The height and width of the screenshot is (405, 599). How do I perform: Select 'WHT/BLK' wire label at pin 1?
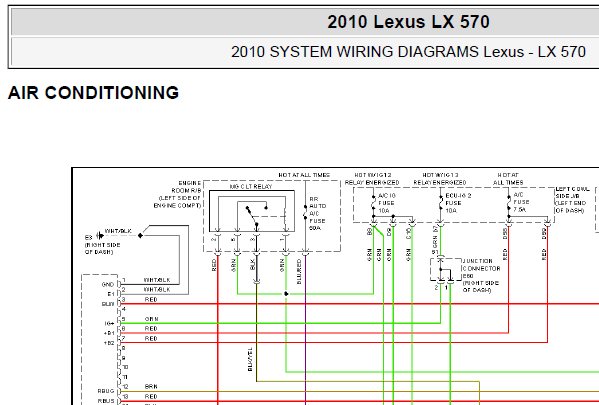tap(157, 280)
